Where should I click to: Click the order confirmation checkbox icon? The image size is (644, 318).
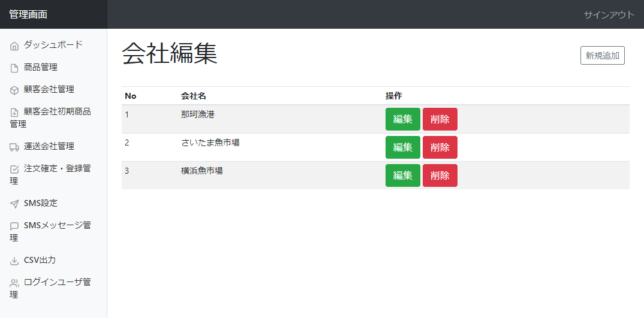pos(14,169)
